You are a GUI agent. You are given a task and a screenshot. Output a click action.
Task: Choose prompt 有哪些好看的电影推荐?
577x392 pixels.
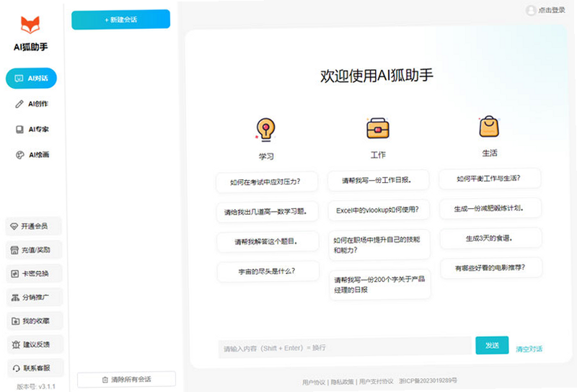pyautogui.click(x=491, y=268)
